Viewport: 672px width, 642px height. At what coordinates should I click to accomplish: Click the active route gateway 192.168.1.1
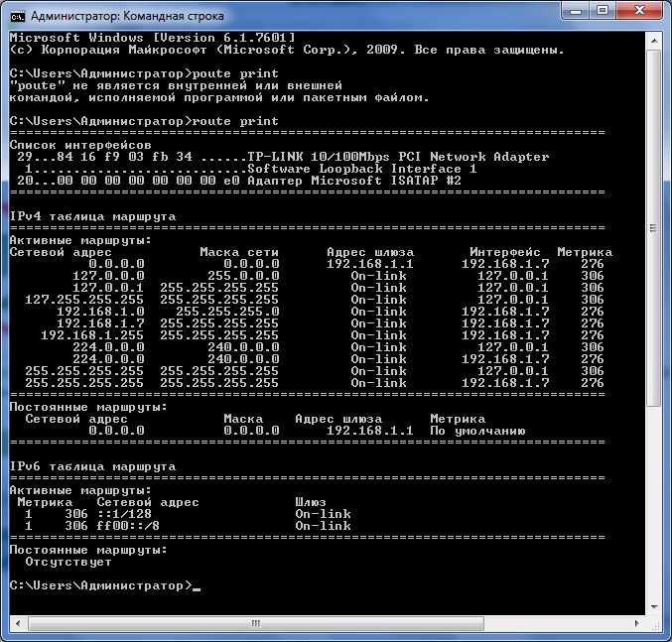click(x=370, y=264)
